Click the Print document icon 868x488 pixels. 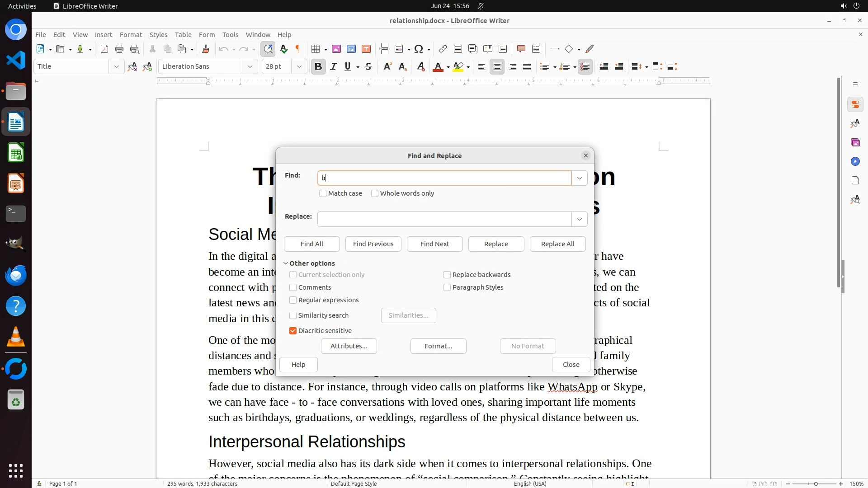point(119,49)
